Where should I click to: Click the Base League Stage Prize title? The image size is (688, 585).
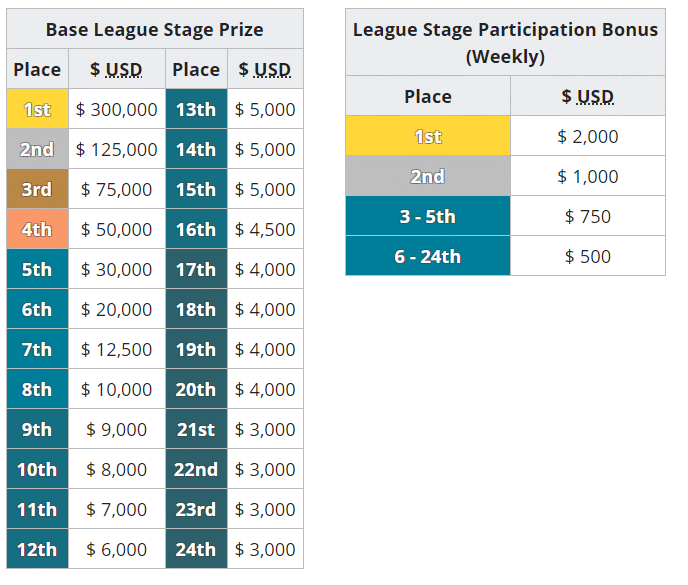(155, 29)
